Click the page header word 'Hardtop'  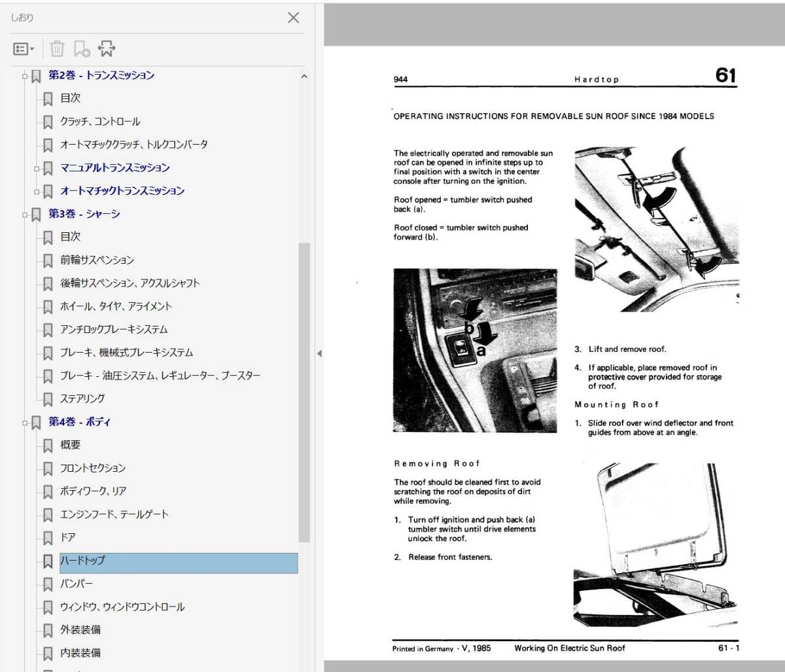pyautogui.click(x=597, y=80)
